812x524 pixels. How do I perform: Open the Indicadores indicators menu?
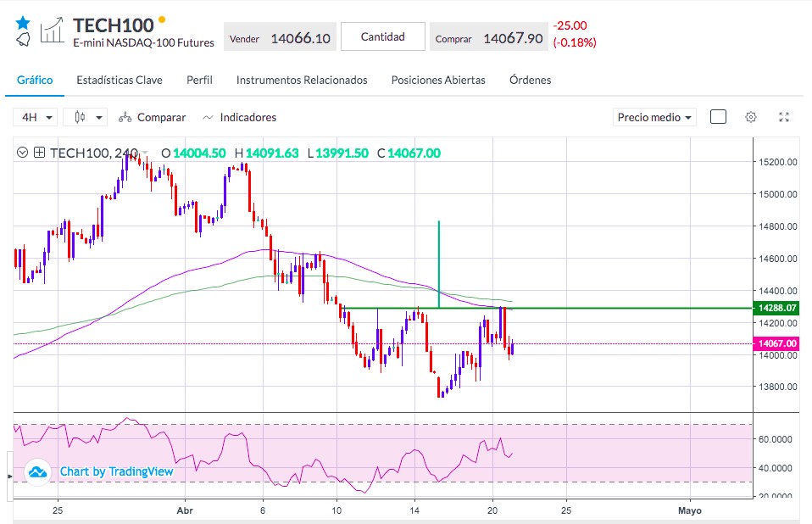239,118
